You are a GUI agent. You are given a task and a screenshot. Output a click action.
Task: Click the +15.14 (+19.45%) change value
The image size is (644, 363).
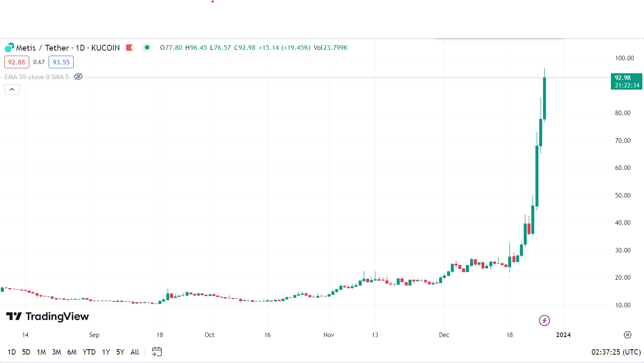[284, 48]
